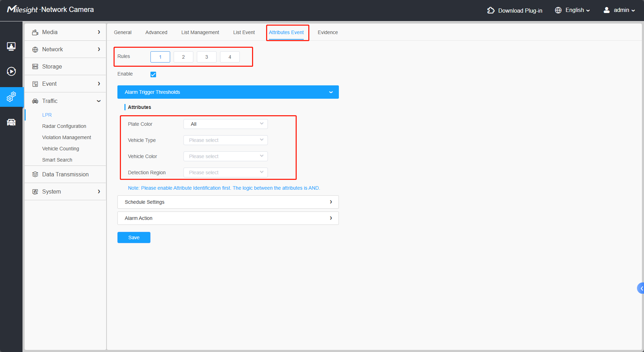Switch to the List Event tab
Image resolution: width=644 pixels, height=352 pixels.
point(244,32)
